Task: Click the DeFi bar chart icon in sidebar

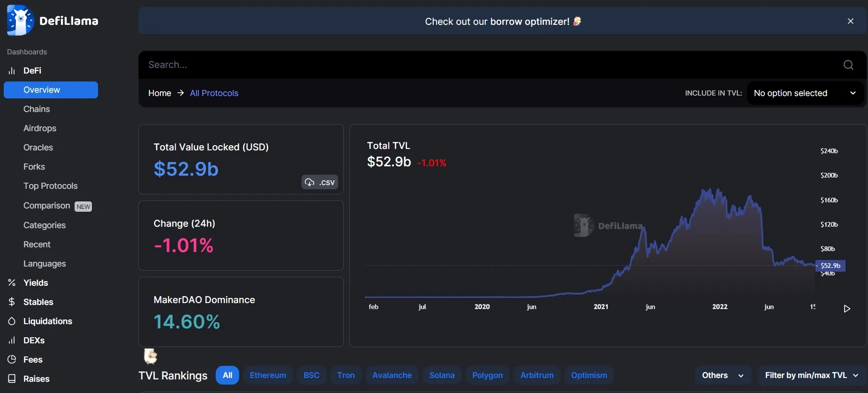Action: pos(12,71)
